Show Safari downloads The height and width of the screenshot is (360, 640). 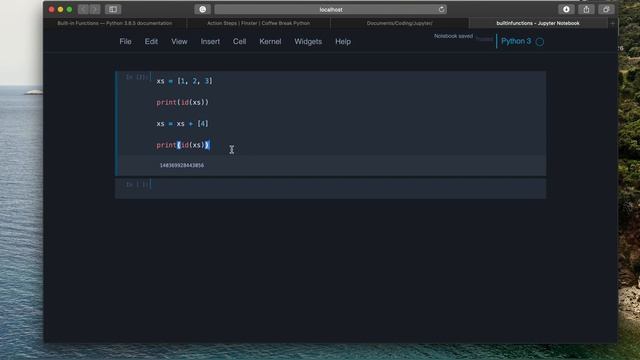(x=566, y=9)
